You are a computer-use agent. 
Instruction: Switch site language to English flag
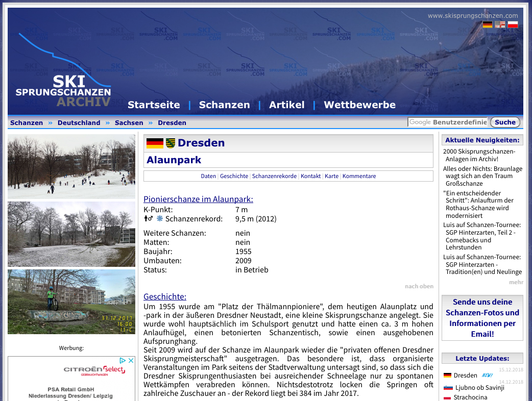(x=500, y=24)
